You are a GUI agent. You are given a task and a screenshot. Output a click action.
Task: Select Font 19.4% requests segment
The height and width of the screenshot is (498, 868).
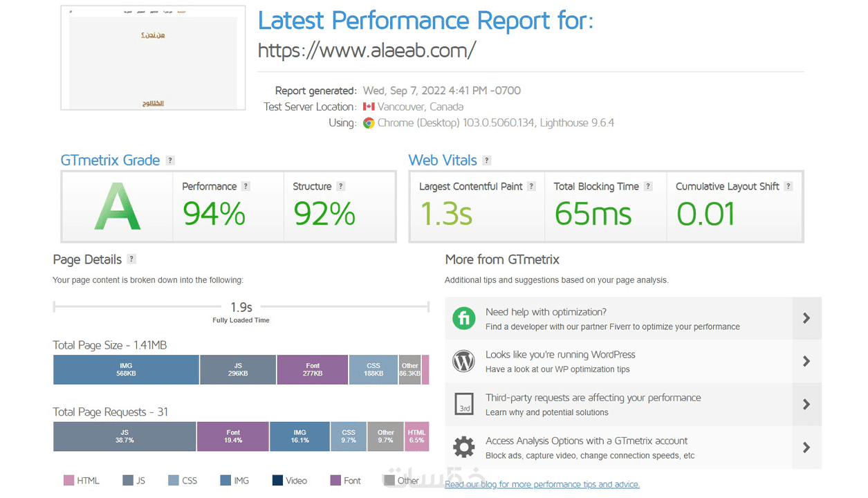coord(233,436)
